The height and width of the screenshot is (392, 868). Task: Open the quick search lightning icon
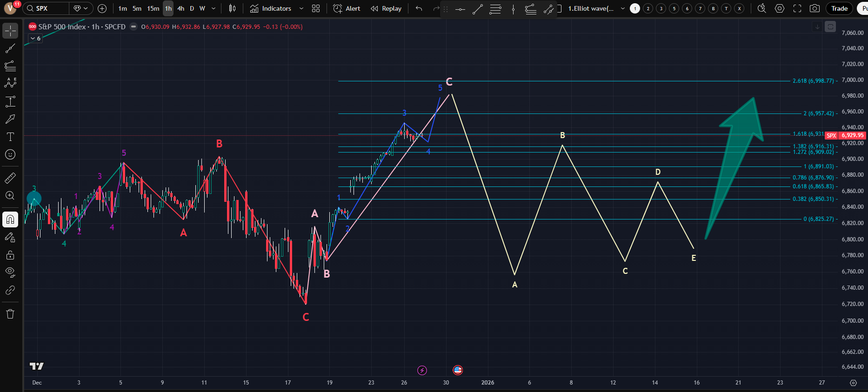coord(761,8)
